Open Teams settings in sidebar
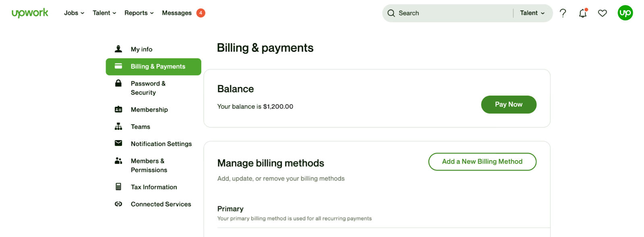Screen dimensions: 644x237 tap(140, 127)
